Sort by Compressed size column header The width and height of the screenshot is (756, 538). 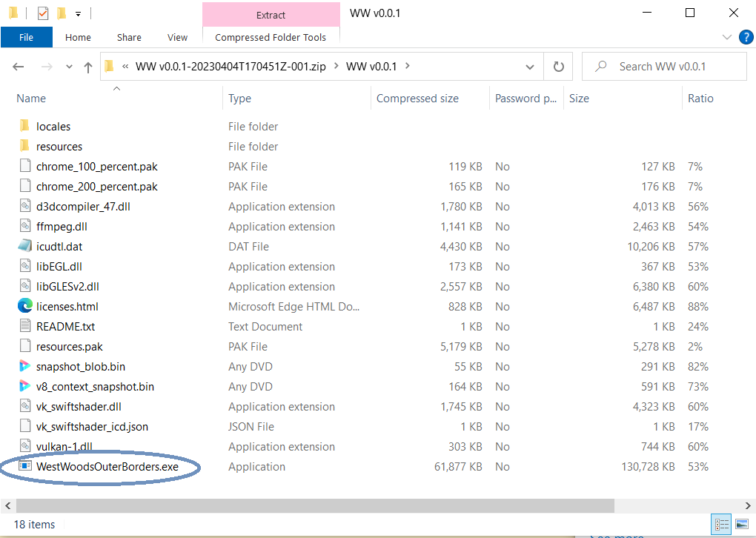[417, 99]
